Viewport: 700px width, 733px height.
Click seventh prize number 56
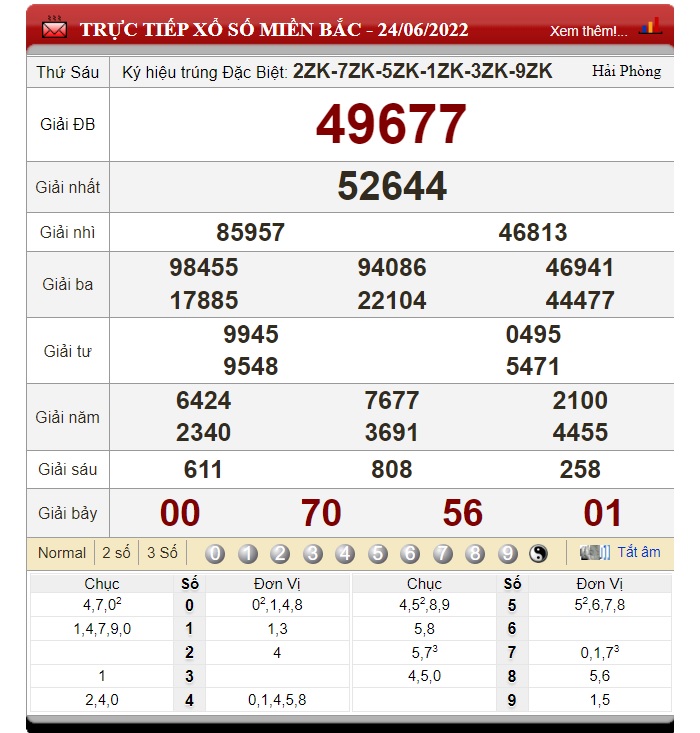462,513
